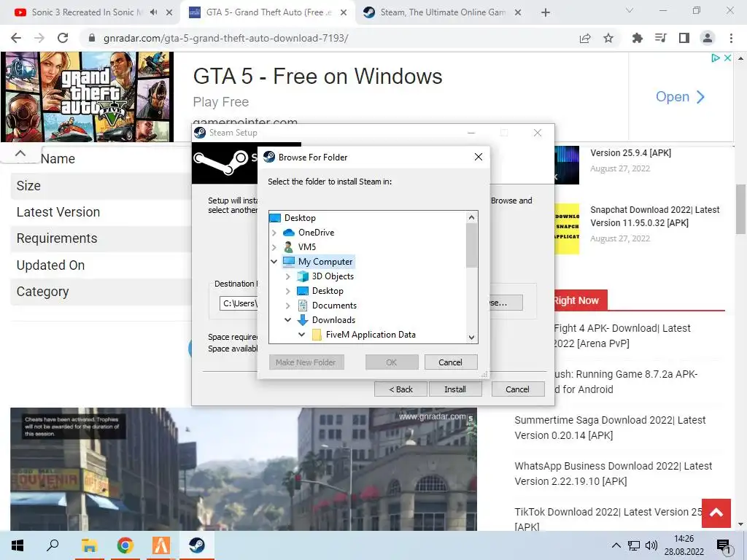Close the Browse For Folder dialog

tap(479, 157)
